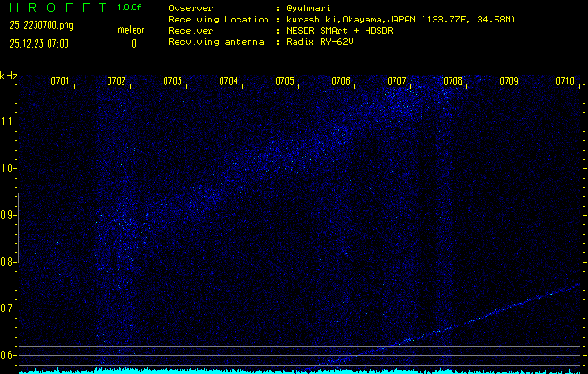Click the 1.1 frequency axis label
The image size is (588, 374).
tap(8, 122)
